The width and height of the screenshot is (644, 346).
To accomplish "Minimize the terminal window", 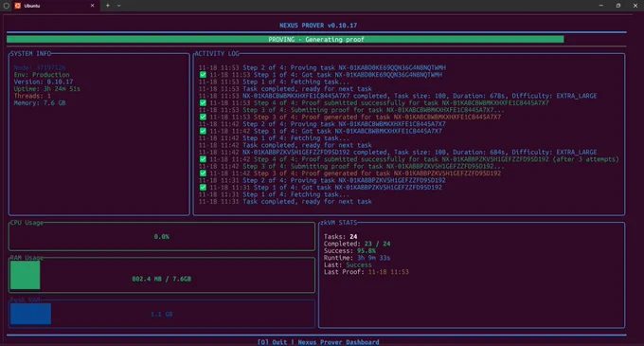I will pyautogui.click(x=600, y=6).
